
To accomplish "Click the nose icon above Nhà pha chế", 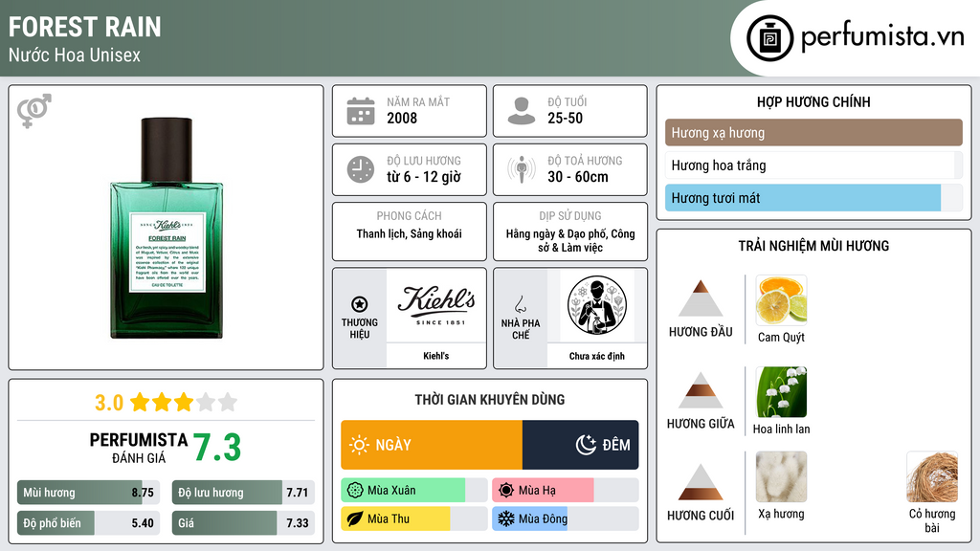I will click(x=520, y=304).
